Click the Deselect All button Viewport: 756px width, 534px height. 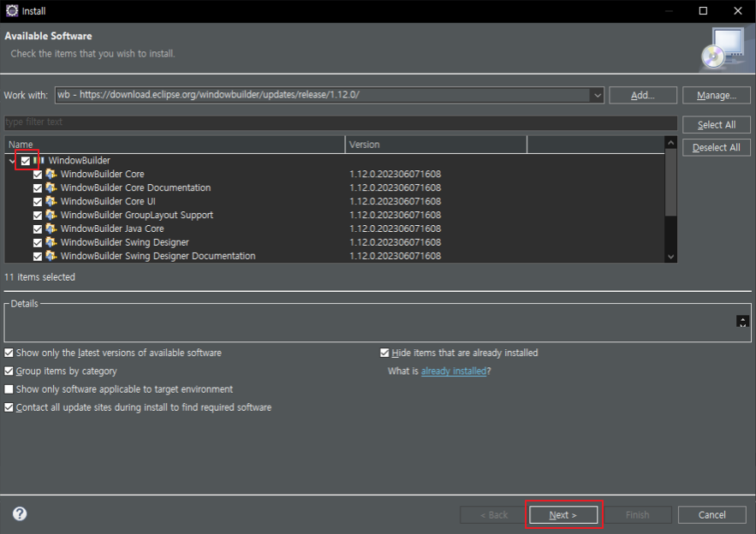(x=717, y=147)
